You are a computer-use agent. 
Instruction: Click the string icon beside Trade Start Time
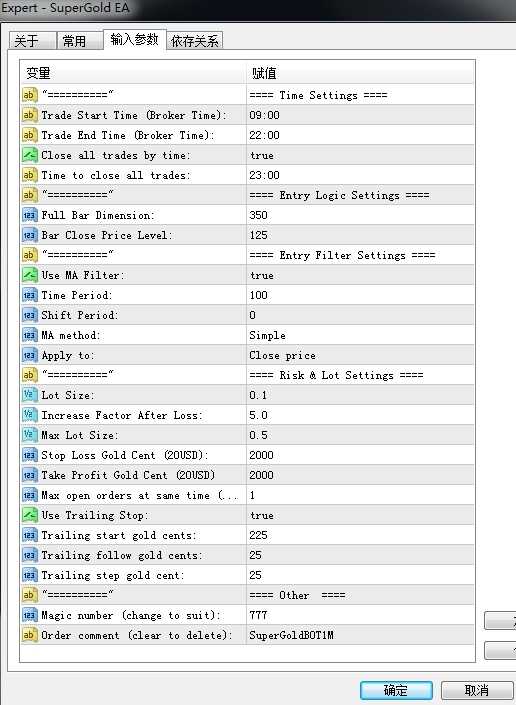tap(29, 115)
